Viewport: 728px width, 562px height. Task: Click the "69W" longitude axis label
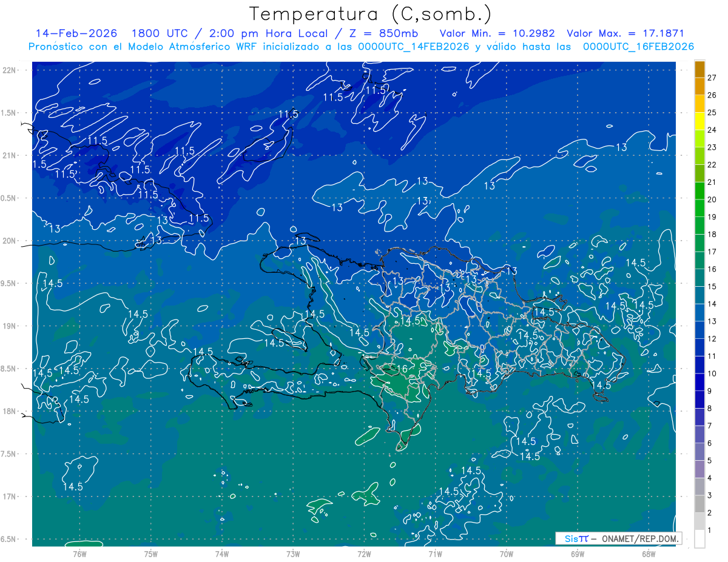pos(578,554)
